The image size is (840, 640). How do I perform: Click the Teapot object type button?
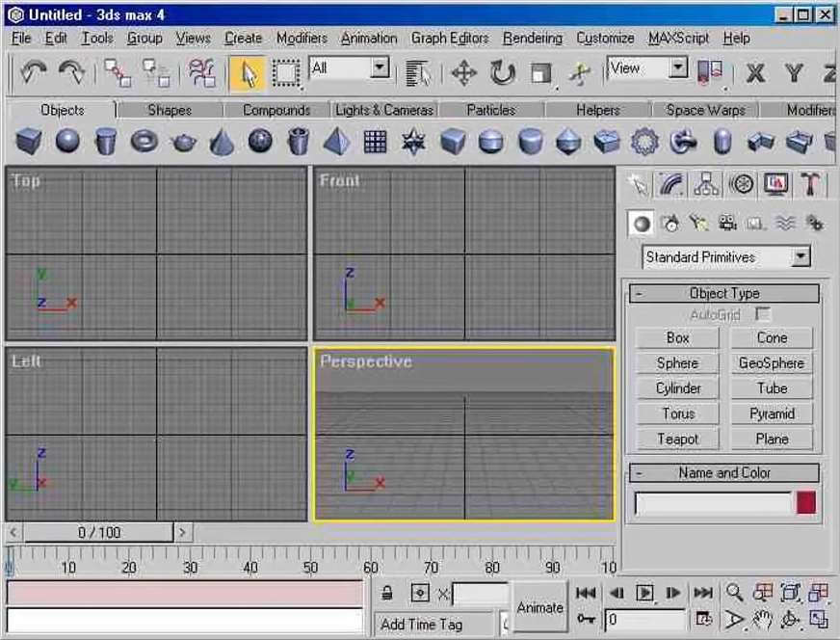pyautogui.click(x=677, y=439)
